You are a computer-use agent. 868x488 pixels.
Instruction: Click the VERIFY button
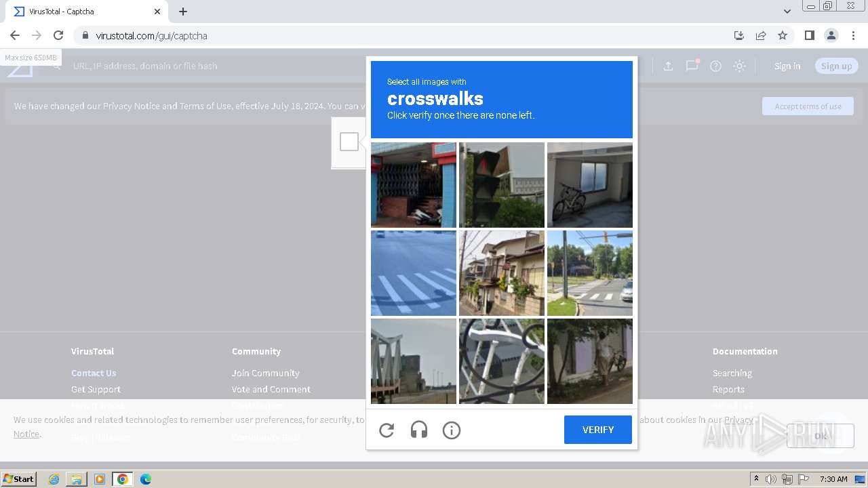pos(598,430)
